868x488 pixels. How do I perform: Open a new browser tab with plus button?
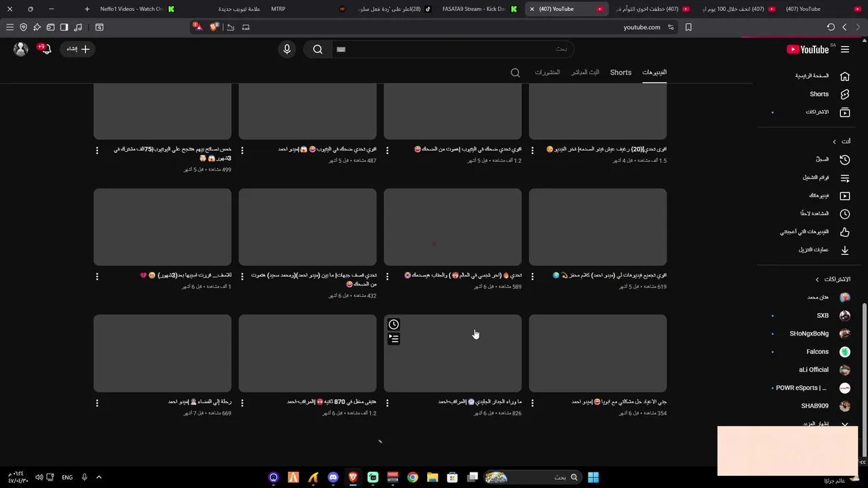pyautogui.click(x=87, y=9)
